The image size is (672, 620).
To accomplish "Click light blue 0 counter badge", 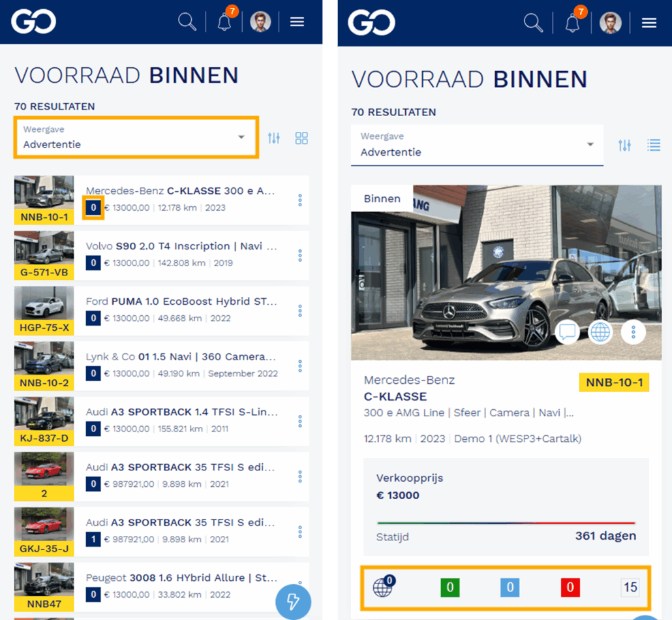I will click(510, 587).
